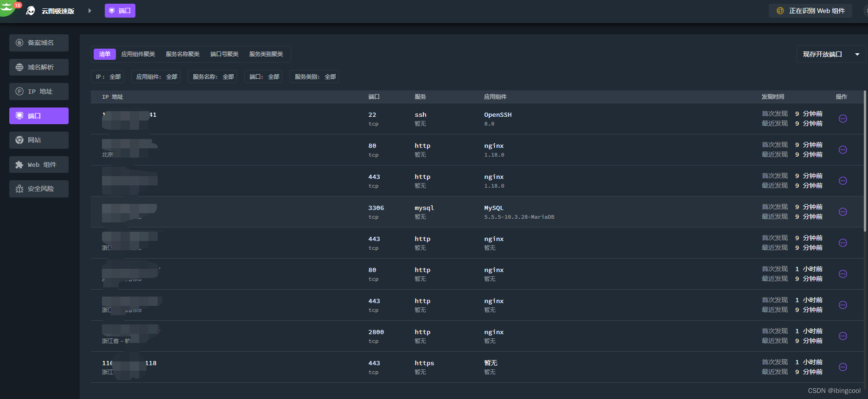Click the 端口 breadcrumb chip
The width and height of the screenshot is (868, 399).
(x=120, y=11)
